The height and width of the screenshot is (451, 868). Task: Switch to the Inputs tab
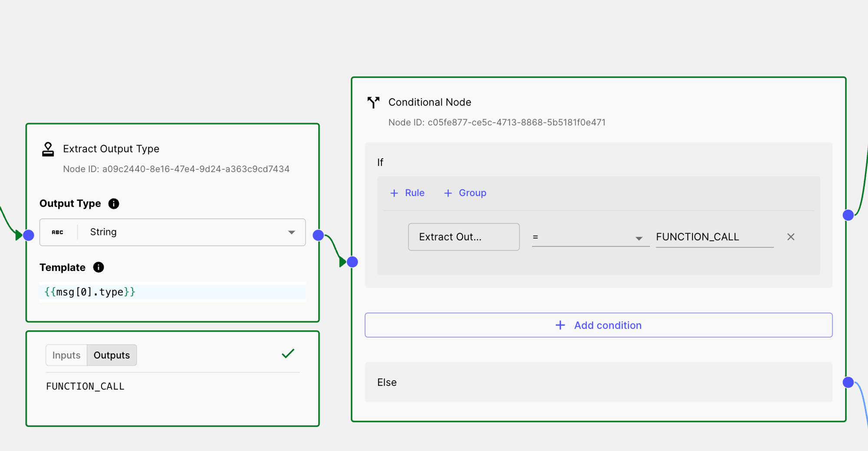coord(66,355)
